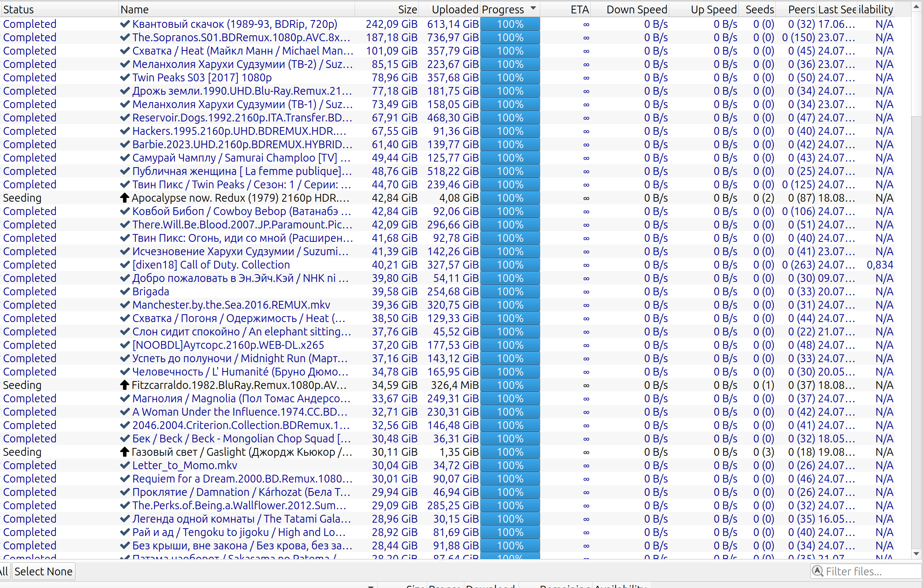
Task: Select the Letter_to_Momo.mkv torrent
Action: pyautogui.click(x=185, y=465)
